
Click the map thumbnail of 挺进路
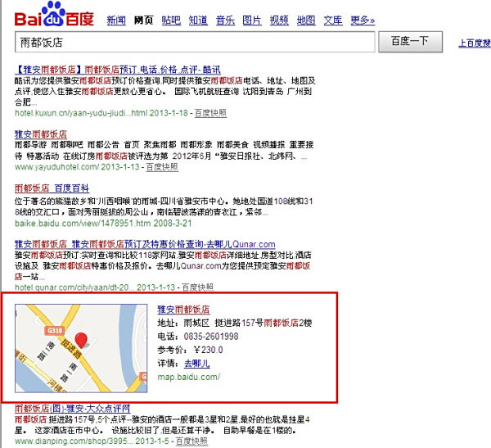point(81,348)
